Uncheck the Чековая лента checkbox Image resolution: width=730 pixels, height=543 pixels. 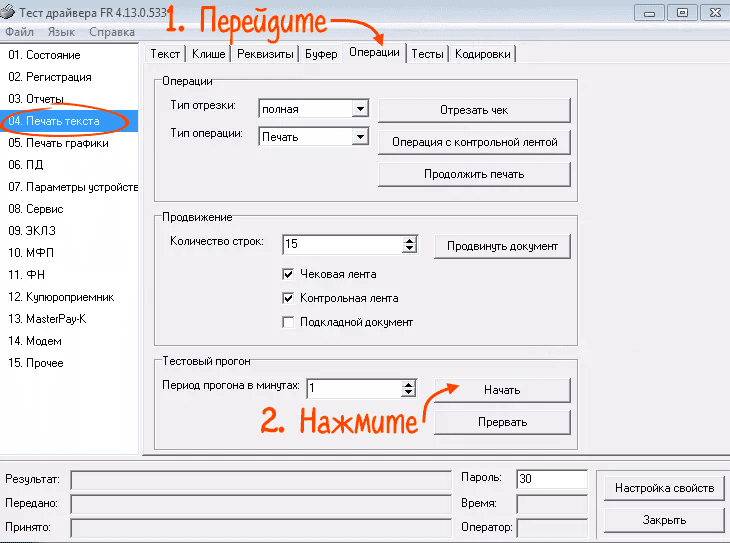289,274
